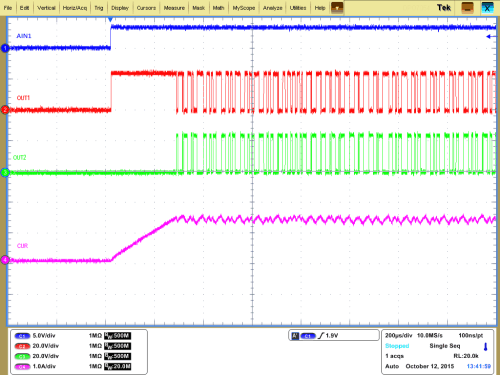Viewport: 500px width, 375px height.
Task: Click the 13:41:59 time readout
Action: 479,366
